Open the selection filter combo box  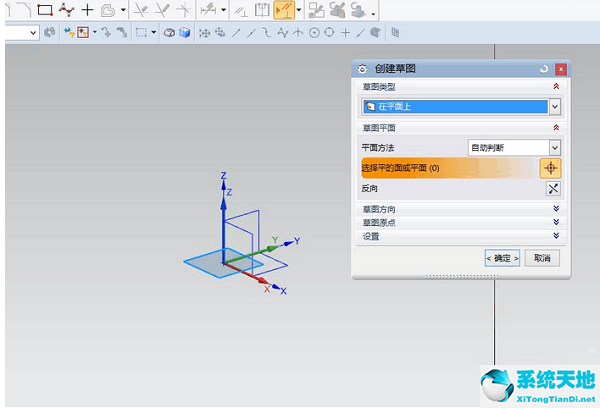click(x=22, y=33)
